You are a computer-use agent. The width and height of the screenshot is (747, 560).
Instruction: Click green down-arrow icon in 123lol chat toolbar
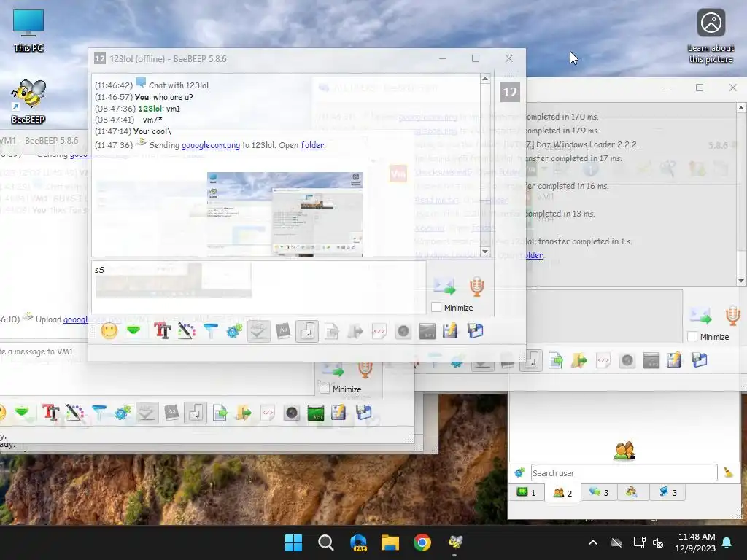click(134, 330)
